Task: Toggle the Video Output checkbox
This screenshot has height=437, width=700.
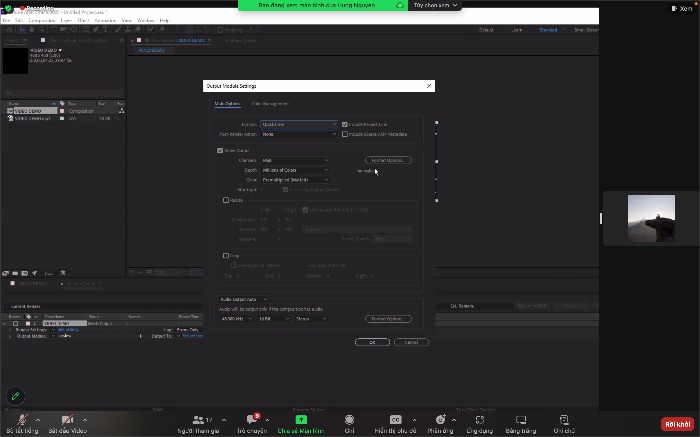Action: (220, 150)
